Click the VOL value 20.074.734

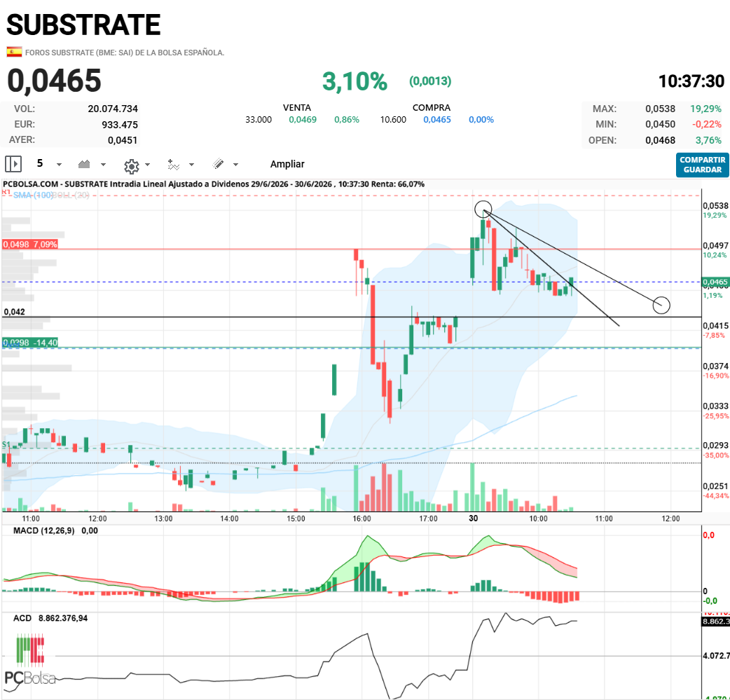[113, 109]
